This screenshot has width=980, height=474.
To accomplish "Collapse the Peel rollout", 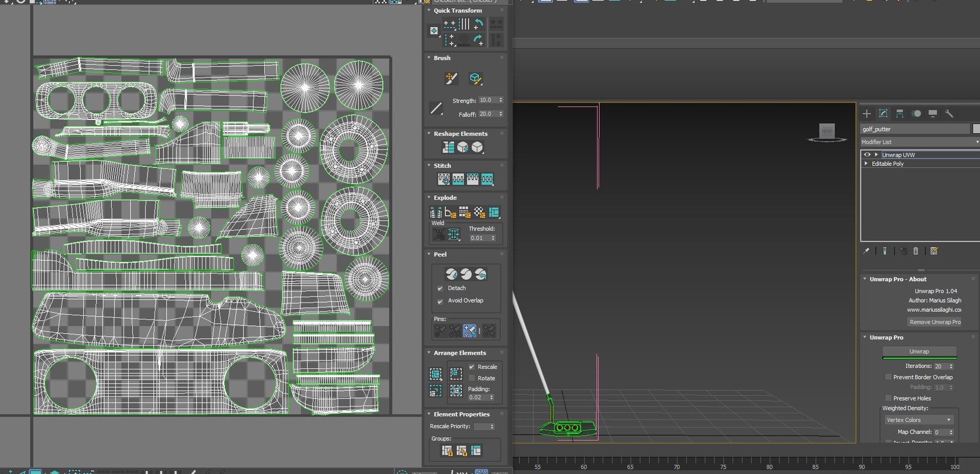I will 429,254.
